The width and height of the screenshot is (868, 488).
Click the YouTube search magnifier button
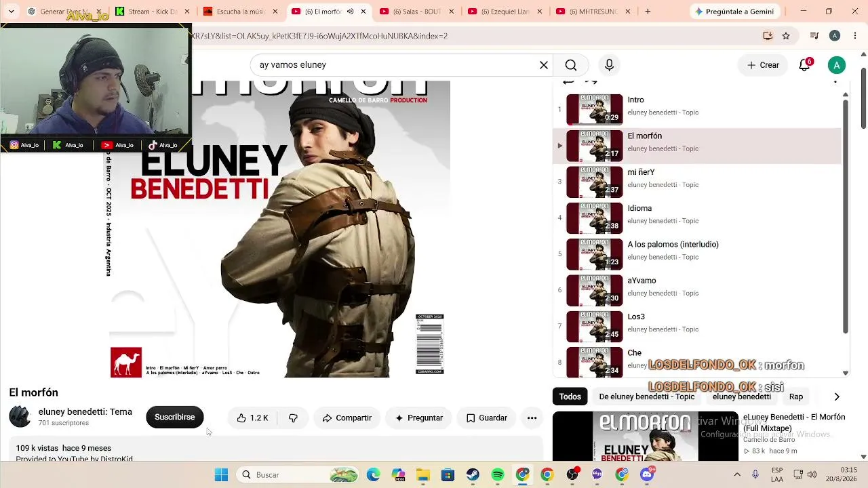click(571, 65)
